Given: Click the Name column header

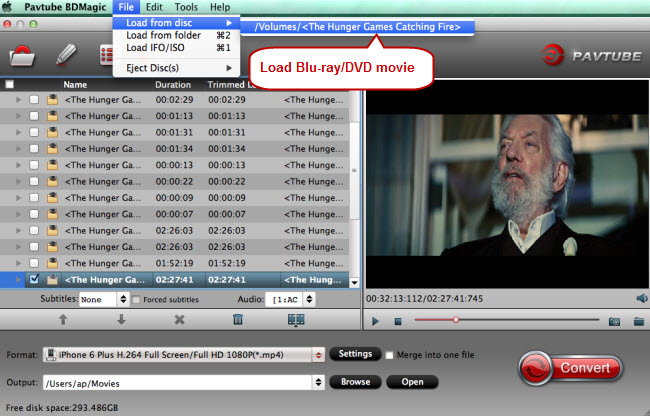Looking at the screenshot, I should click(x=75, y=85).
